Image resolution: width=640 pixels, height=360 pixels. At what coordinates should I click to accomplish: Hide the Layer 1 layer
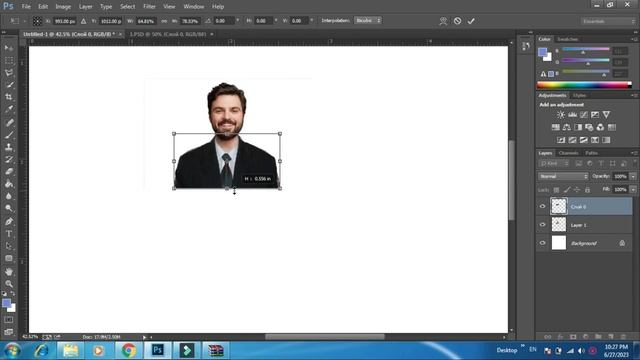[x=542, y=225]
